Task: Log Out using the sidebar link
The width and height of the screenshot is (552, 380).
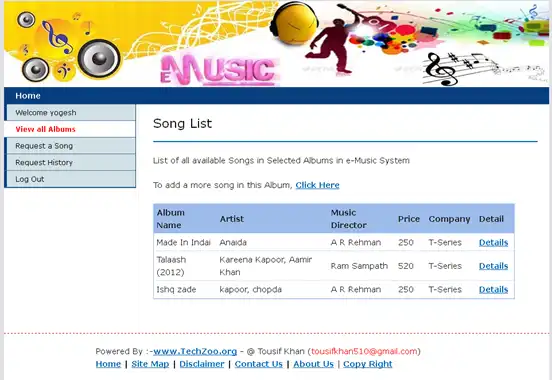Action: [x=70, y=179]
